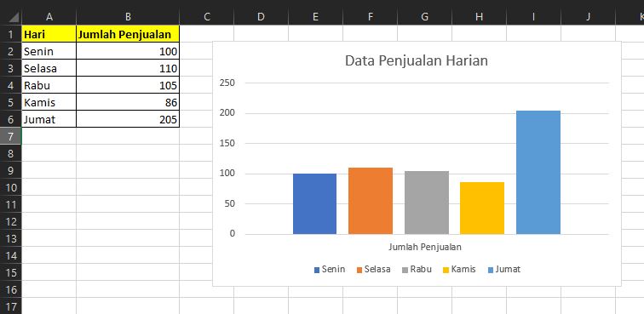Select the blue Senin legend swatch
644x314 pixels.
(x=317, y=270)
